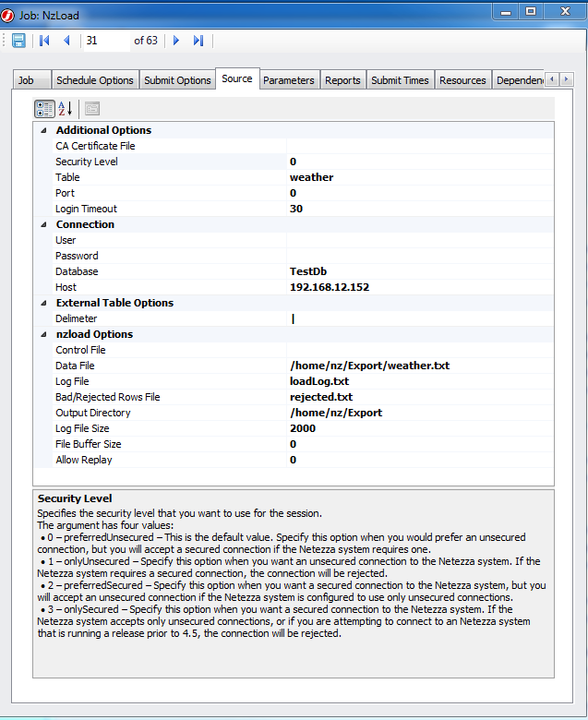Collapse the Additional Options section
Screen dimensions: 588x720
click(x=43, y=130)
